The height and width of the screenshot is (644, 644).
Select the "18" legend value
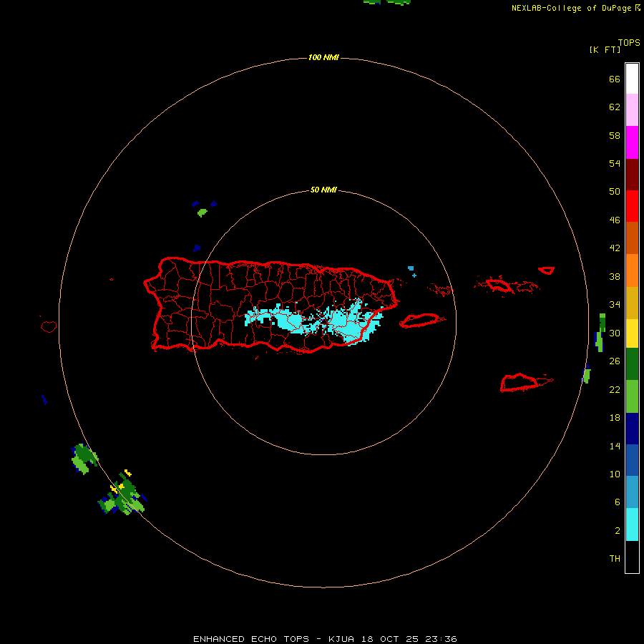pos(615,418)
